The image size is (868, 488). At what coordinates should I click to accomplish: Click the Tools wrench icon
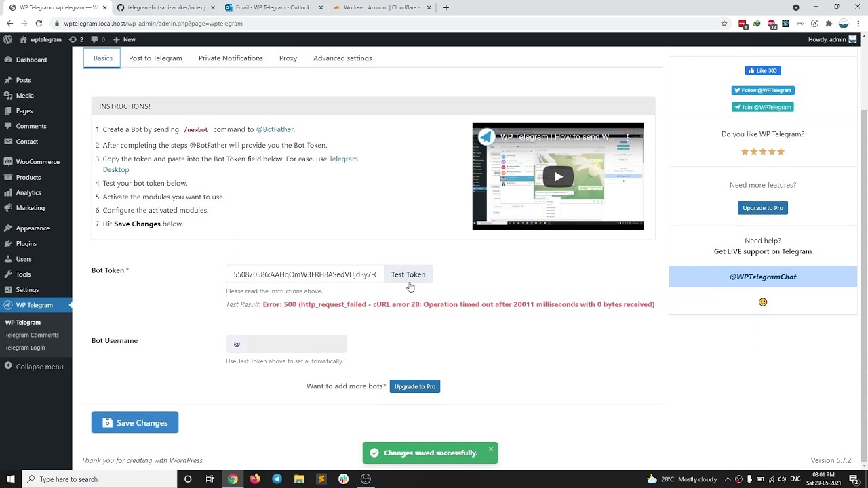click(x=8, y=274)
